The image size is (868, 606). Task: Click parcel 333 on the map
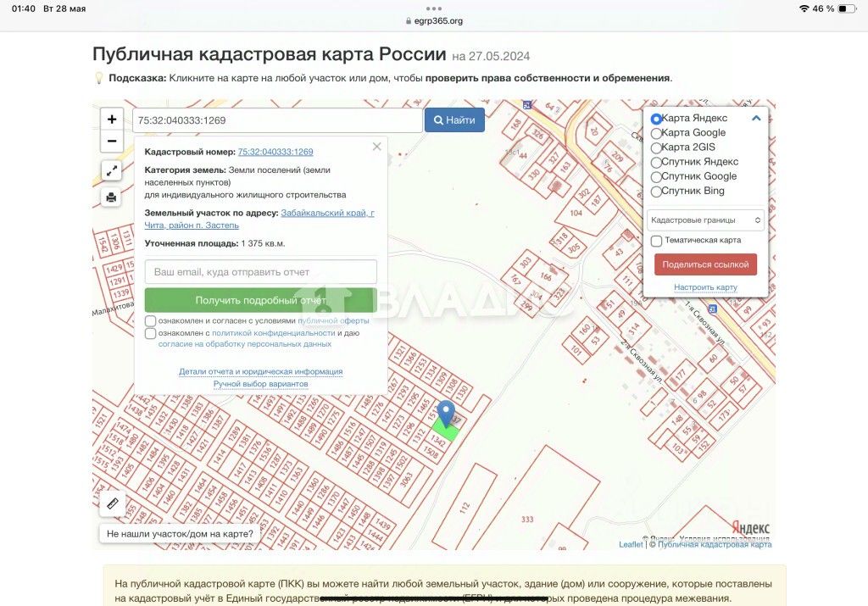(x=527, y=519)
